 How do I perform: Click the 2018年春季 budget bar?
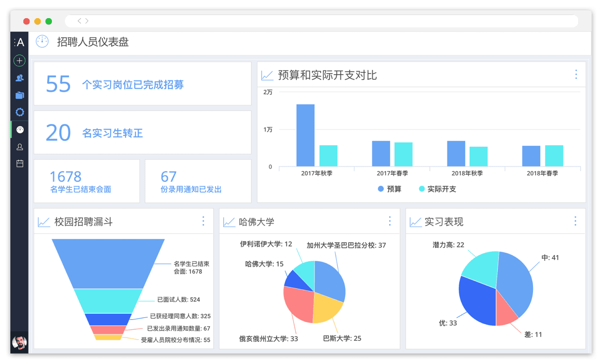click(531, 156)
